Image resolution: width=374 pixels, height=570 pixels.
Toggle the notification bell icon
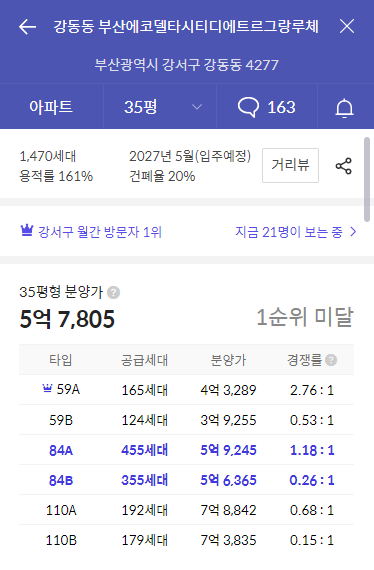point(345,108)
